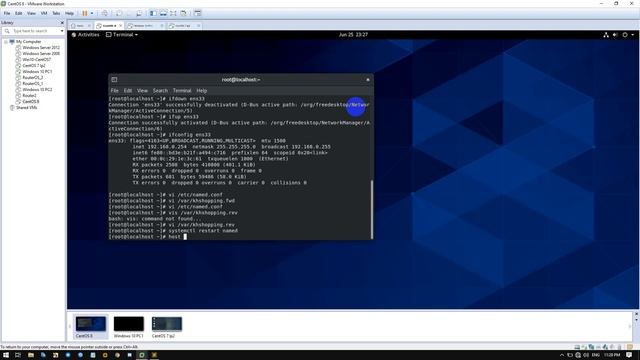Click the terminal vertical scrollbar
This screenshot has width=640, height=360.
pyautogui.click(x=372, y=209)
